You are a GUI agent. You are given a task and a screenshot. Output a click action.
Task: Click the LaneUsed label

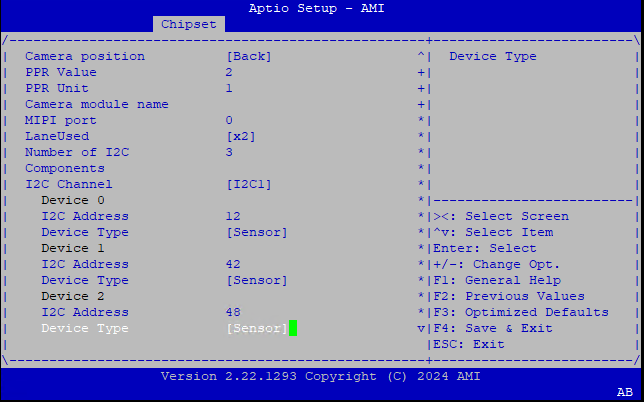pyautogui.click(x=57, y=136)
